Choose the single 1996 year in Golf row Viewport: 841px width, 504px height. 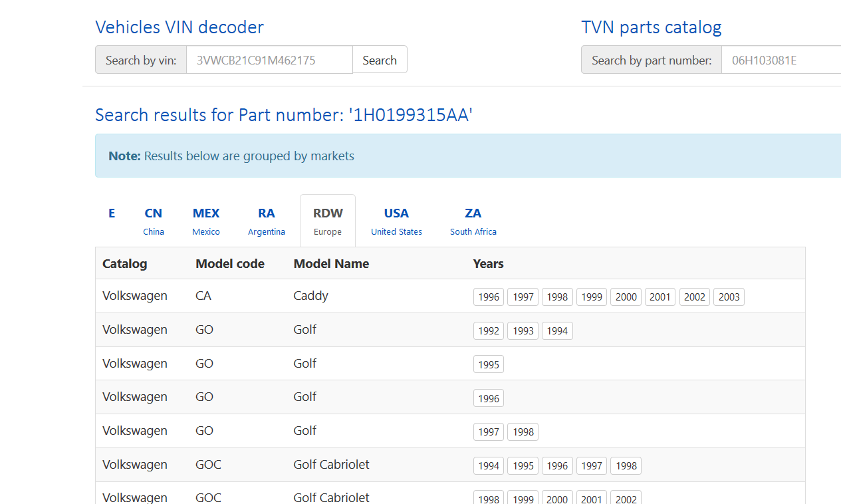pos(489,398)
